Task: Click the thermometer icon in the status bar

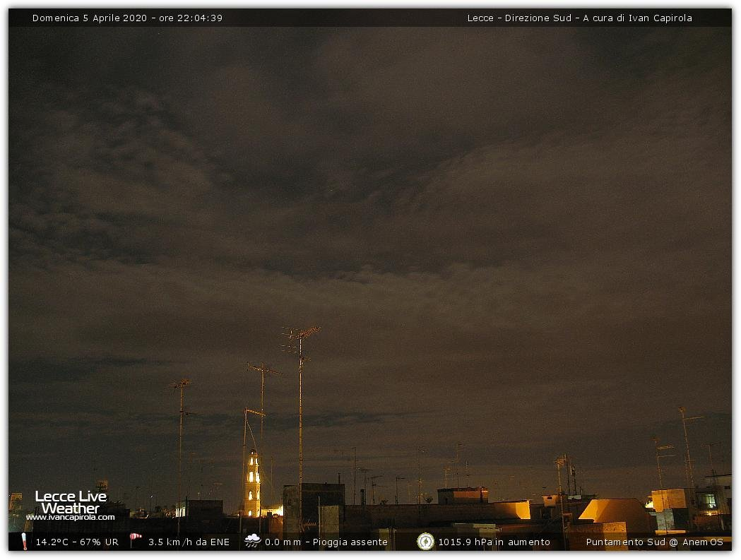Action: [24, 542]
